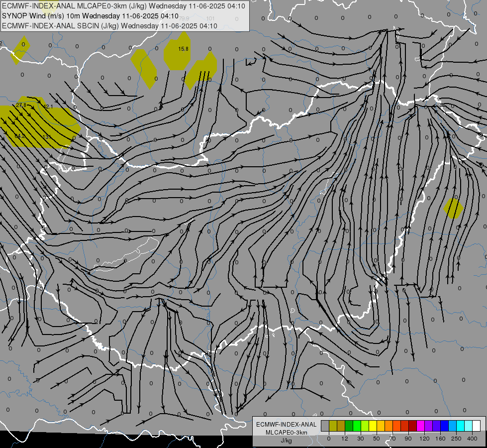Click the SBCIN title line
487x448 pixels.
point(109,26)
